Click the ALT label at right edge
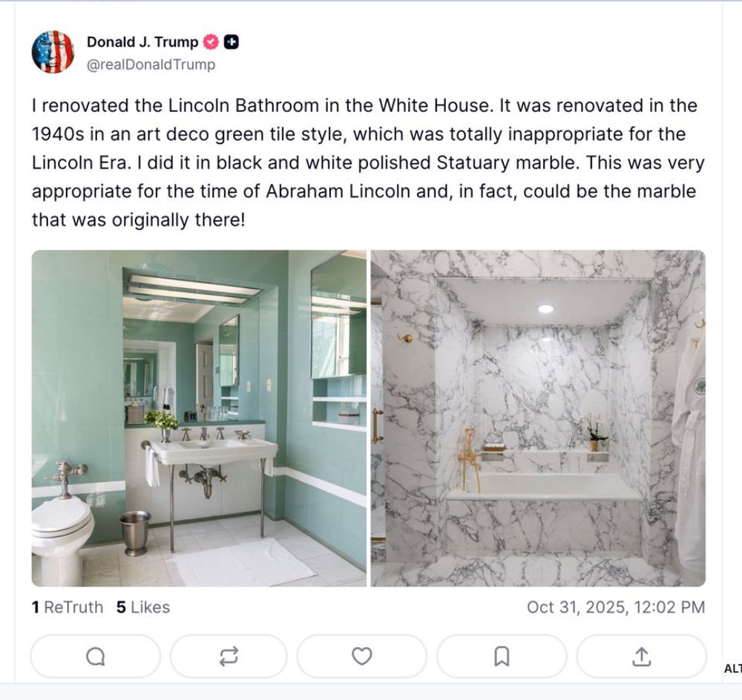 coord(732,668)
